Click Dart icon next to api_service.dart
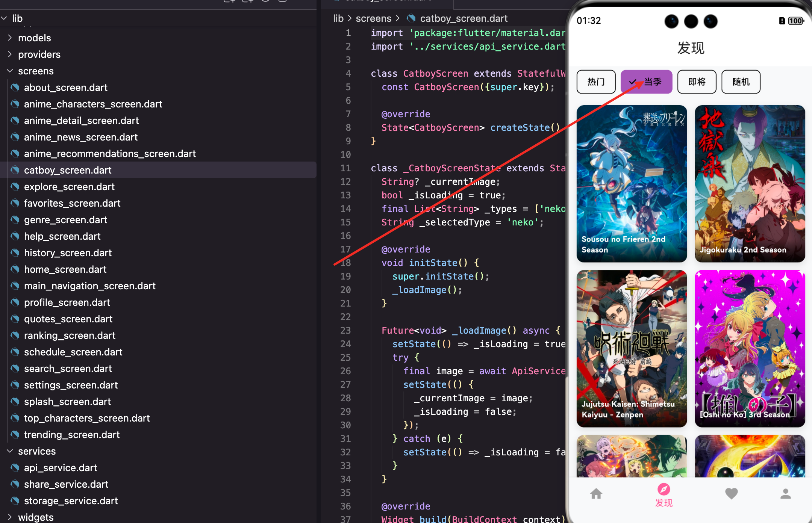The height and width of the screenshot is (523, 812). (x=15, y=468)
